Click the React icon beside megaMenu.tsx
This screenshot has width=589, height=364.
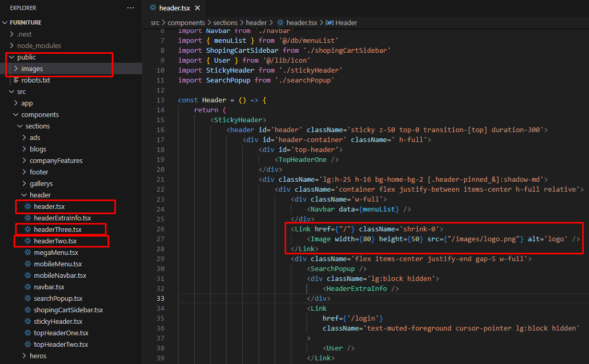(28, 253)
